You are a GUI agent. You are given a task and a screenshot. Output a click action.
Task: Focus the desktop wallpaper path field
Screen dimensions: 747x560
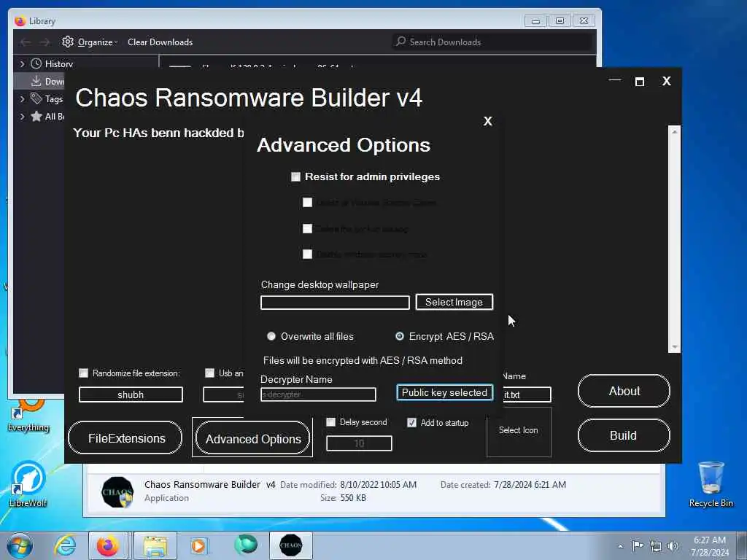tap(335, 303)
